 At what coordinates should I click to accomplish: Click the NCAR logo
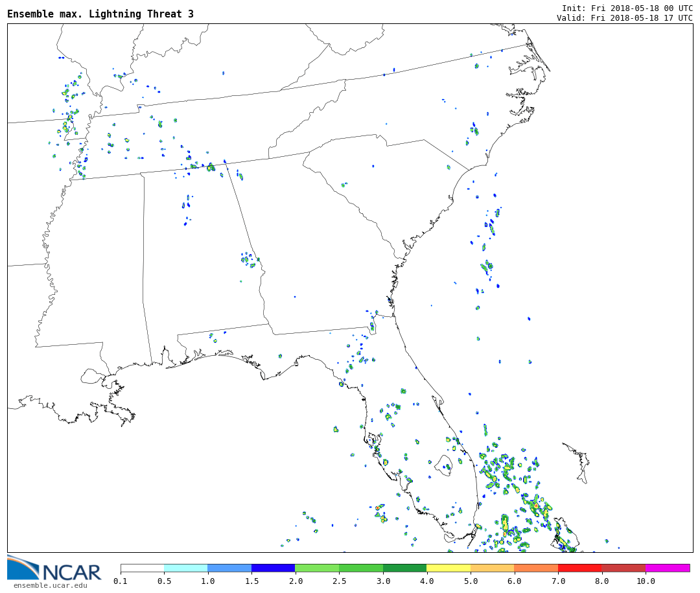tap(54, 568)
